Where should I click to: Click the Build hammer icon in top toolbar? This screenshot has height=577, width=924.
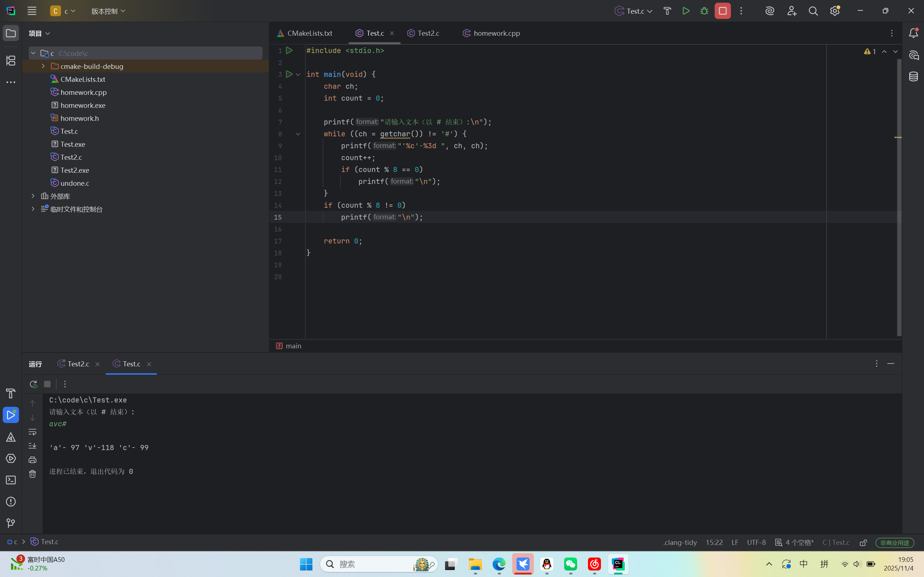click(x=667, y=11)
